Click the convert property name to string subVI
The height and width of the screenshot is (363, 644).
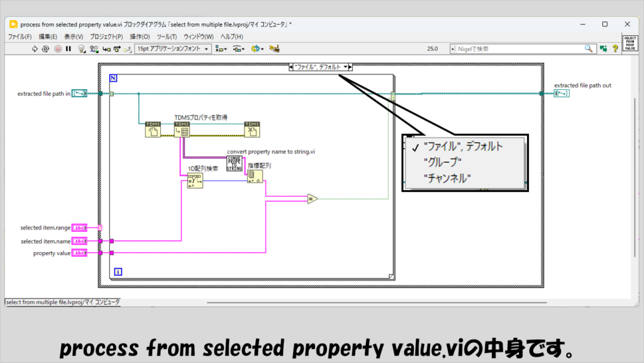click(x=235, y=162)
